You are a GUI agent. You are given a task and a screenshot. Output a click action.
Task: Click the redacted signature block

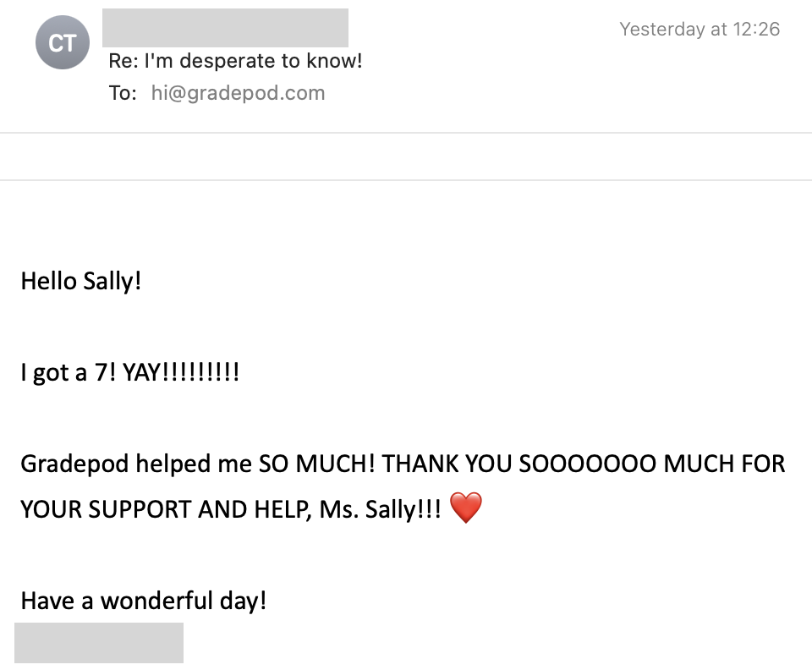tap(99, 642)
